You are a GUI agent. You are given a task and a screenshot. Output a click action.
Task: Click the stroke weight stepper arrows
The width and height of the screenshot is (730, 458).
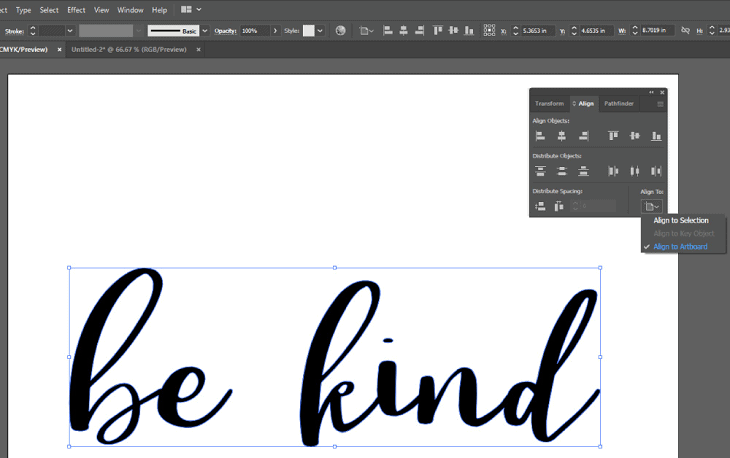click(33, 31)
